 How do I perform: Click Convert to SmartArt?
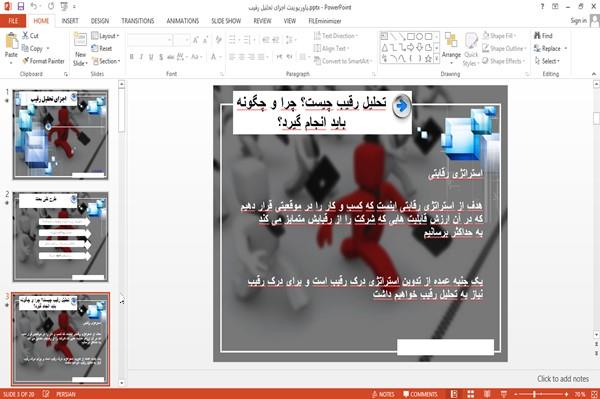click(343, 61)
